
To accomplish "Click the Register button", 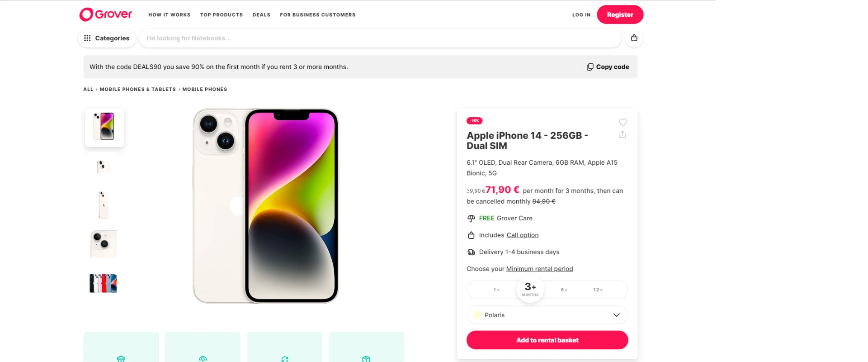I will [x=620, y=14].
